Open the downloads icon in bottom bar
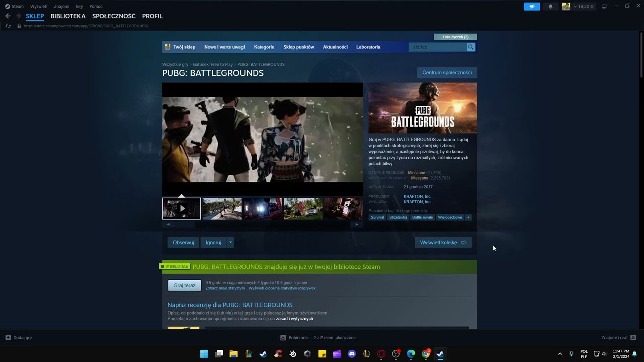Image resolution: width=644 pixels, height=362 pixels. point(283,338)
